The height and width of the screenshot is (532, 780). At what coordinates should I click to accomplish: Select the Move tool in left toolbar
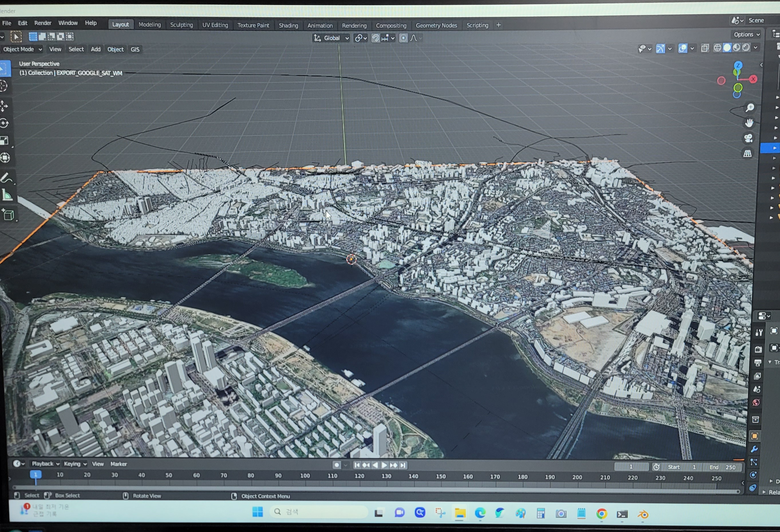click(x=4, y=106)
